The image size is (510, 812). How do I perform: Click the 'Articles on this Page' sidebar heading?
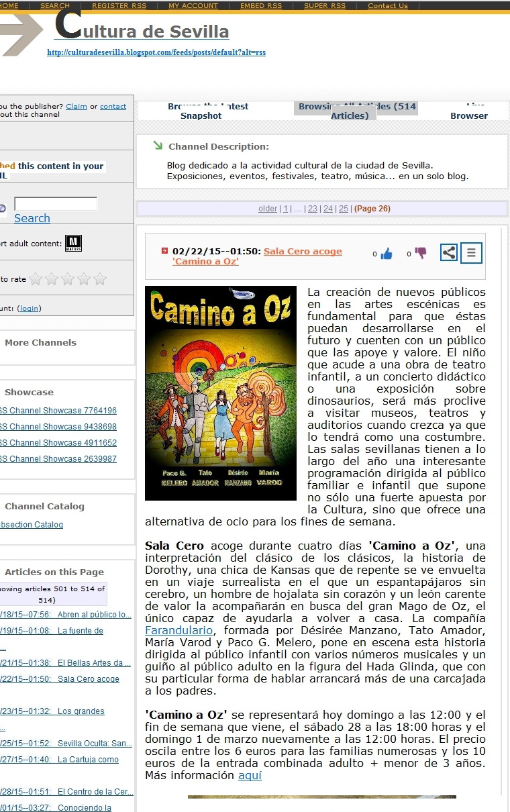click(54, 572)
